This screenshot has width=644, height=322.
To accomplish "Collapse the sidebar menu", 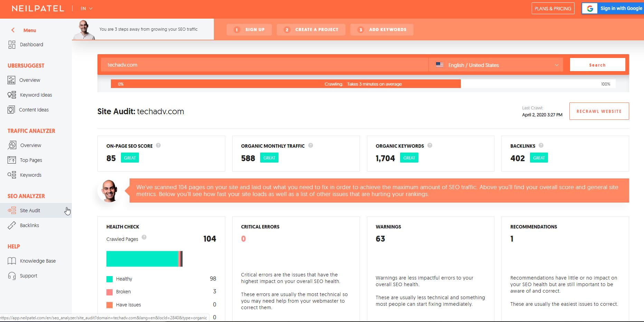I will 13,30.
